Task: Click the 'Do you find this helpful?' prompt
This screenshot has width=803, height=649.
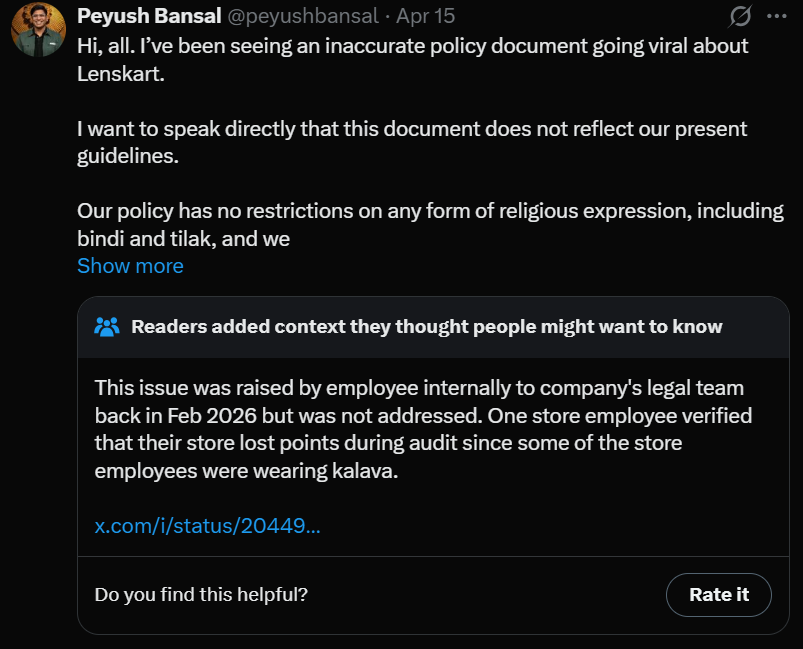Action: (201, 594)
